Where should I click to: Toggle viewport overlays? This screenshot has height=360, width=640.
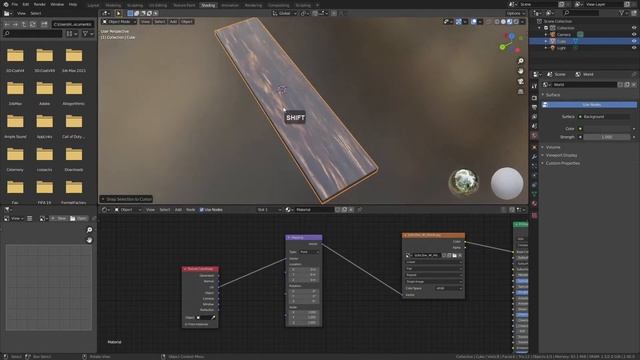(473, 22)
